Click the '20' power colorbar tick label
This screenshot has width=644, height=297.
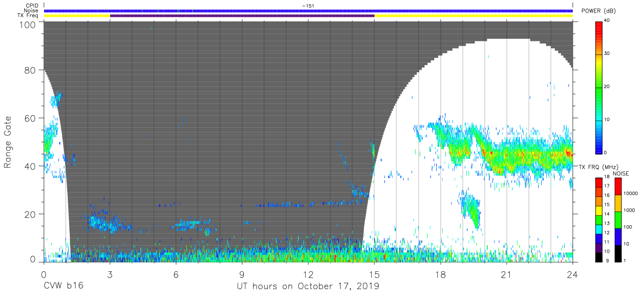(x=607, y=87)
